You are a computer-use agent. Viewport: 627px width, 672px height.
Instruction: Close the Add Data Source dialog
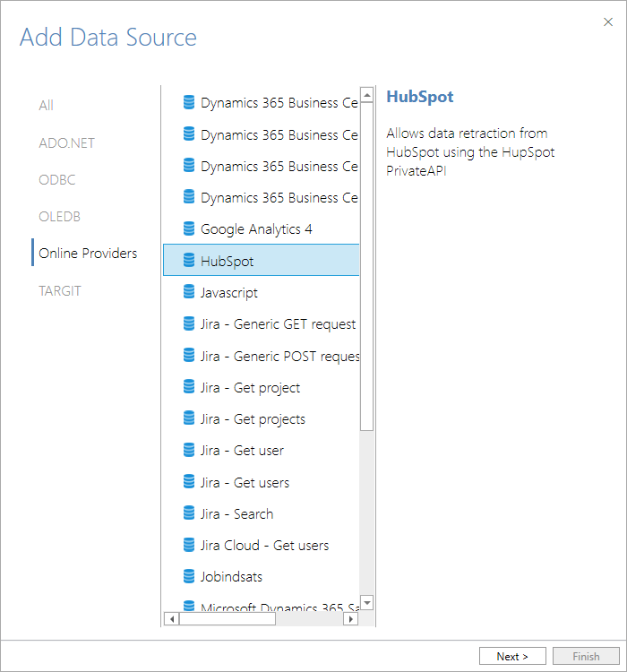[x=607, y=22]
